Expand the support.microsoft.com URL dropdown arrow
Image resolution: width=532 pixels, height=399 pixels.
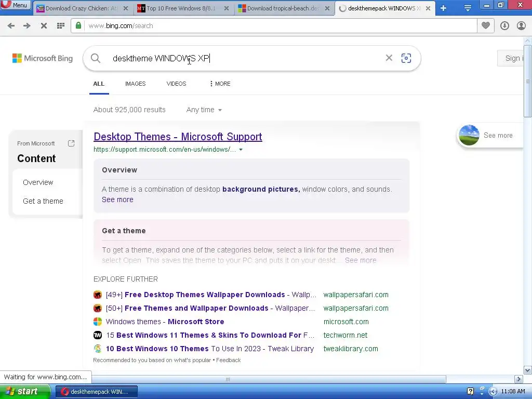(x=241, y=150)
